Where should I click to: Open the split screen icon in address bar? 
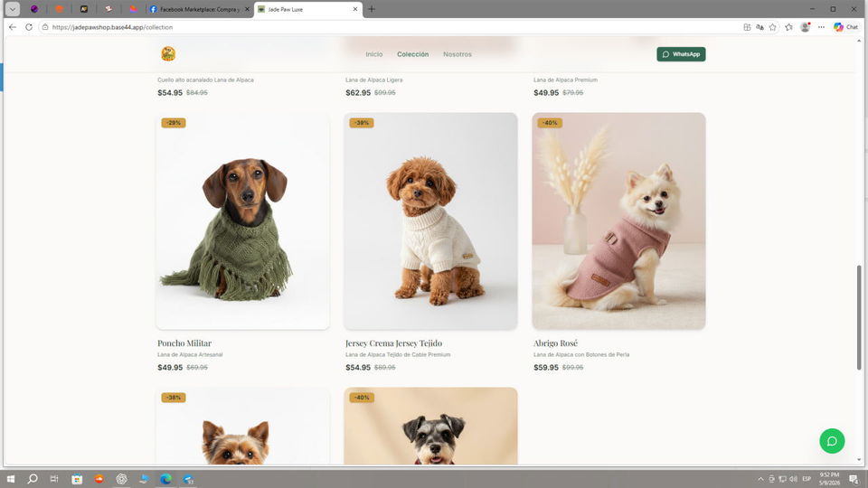coord(747,27)
